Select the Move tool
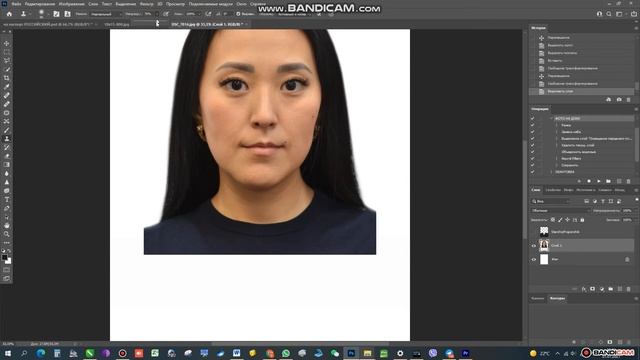Image resolution: width=640 pixels, height=360 pixels. pos(7,43)
